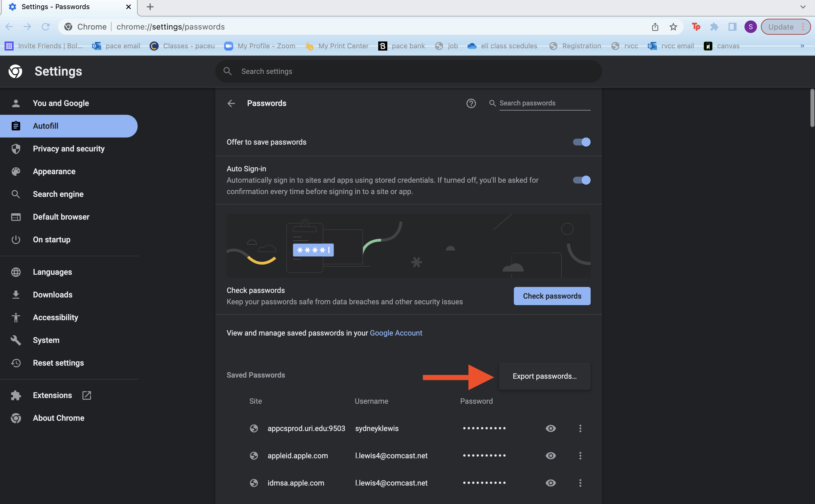
Task: Turn off Auto Sign-in switch
Action: (x=582, y=180)
